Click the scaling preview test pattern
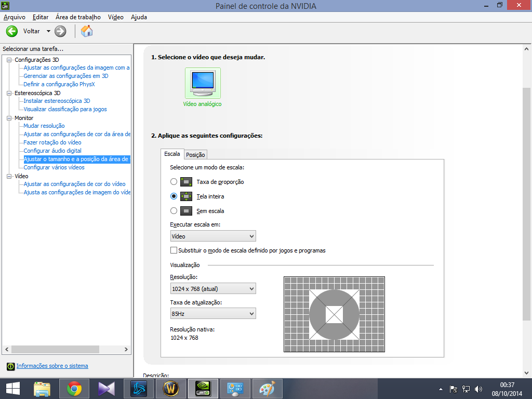This screenshot has width=532, height=399. point(334,314)
